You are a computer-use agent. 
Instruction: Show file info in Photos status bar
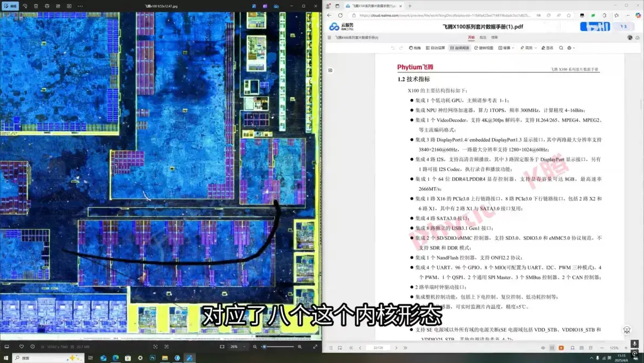(x=32, y=347)
